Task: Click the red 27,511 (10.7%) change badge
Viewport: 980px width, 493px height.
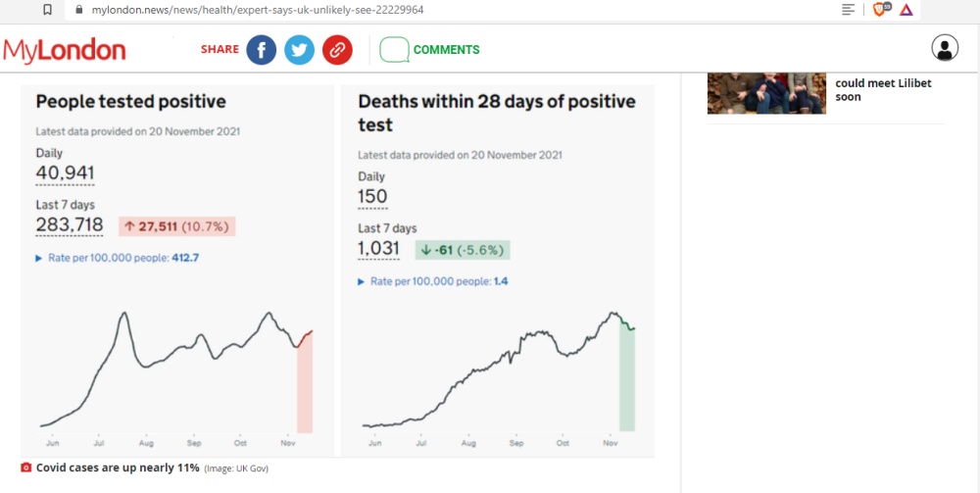Action: tap(176, 226)
